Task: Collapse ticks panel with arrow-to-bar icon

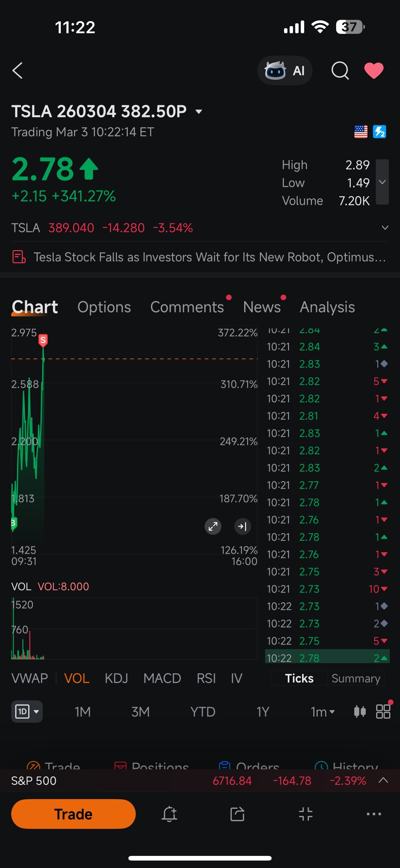Action: click(x=242, y=526)
